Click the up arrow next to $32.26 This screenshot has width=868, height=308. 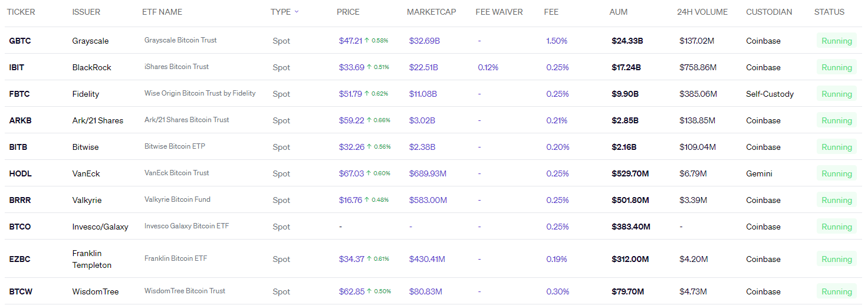pos(369,147)
